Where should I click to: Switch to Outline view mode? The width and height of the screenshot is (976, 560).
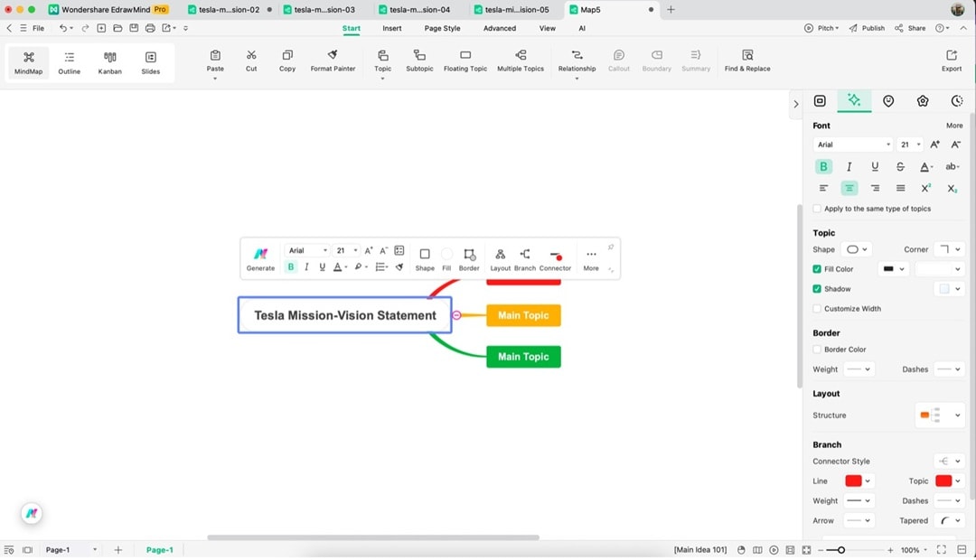tap(69, 63)
